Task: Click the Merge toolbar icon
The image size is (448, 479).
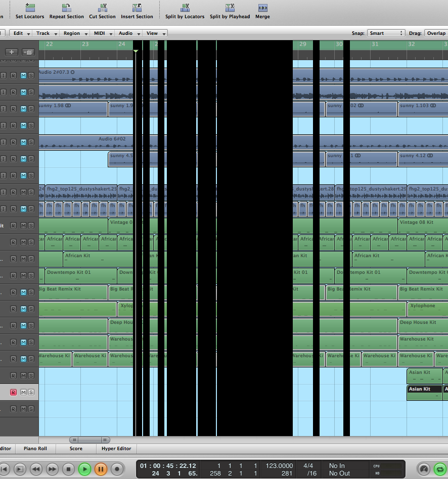Action: 263,8
